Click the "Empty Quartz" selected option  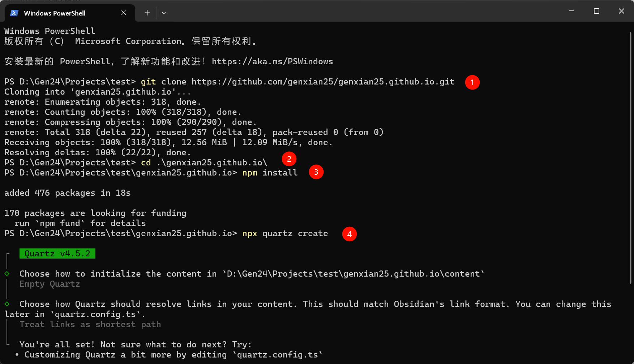50,284
